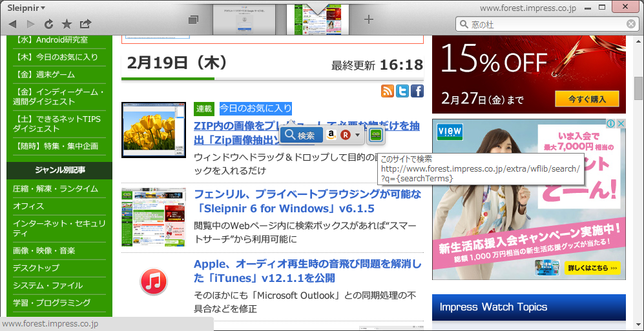Open インディーゲーム・週間ダイジェスト sidebar link
This screenshot has width=644, height=331.
click(58, 96)
